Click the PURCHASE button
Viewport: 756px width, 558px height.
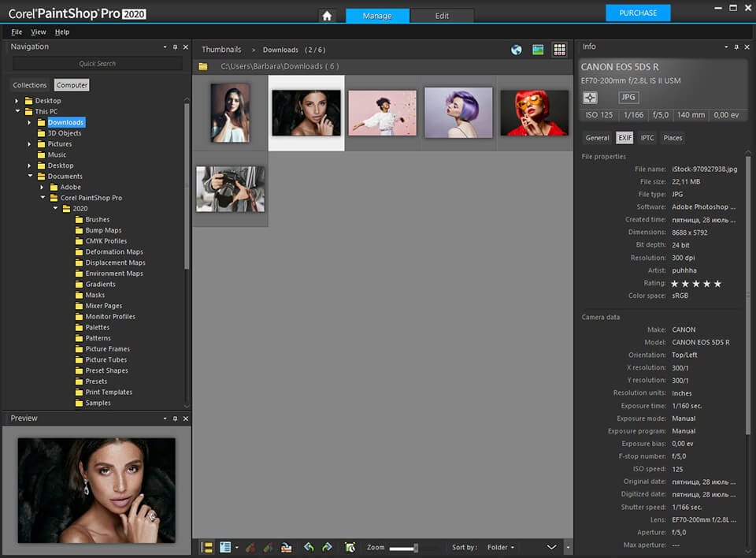(638, 13)
